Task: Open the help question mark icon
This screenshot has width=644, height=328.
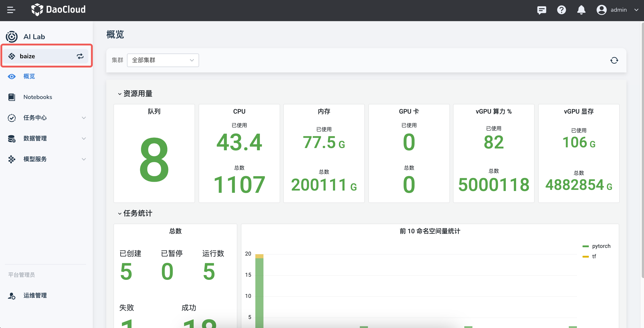Action: click(561, 10)
